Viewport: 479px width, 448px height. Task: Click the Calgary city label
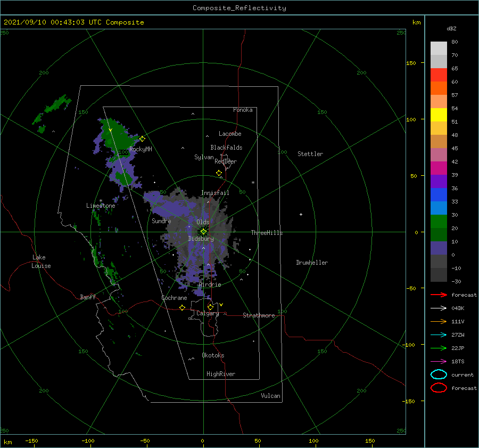208,313
